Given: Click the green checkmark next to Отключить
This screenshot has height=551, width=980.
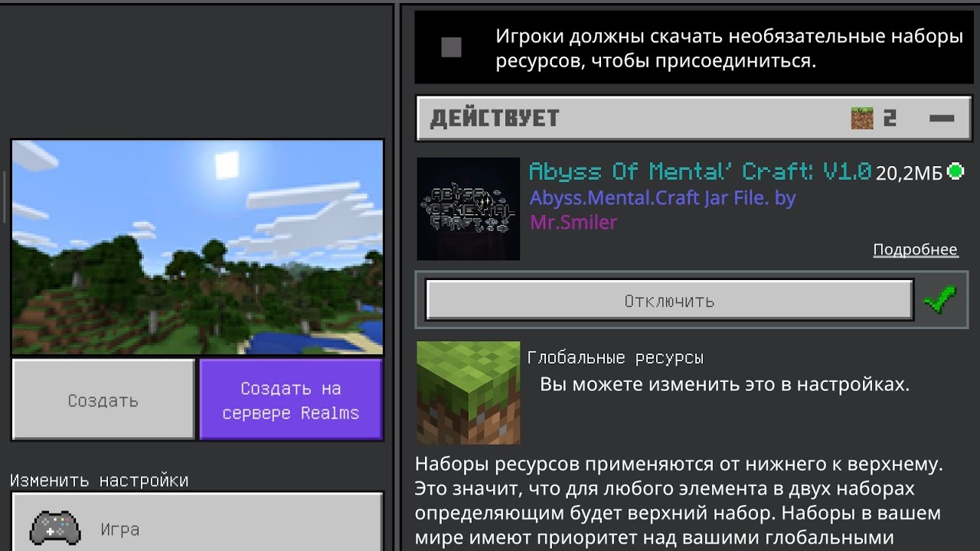Looking at the screenshot, I should click(x=939, y=300).
